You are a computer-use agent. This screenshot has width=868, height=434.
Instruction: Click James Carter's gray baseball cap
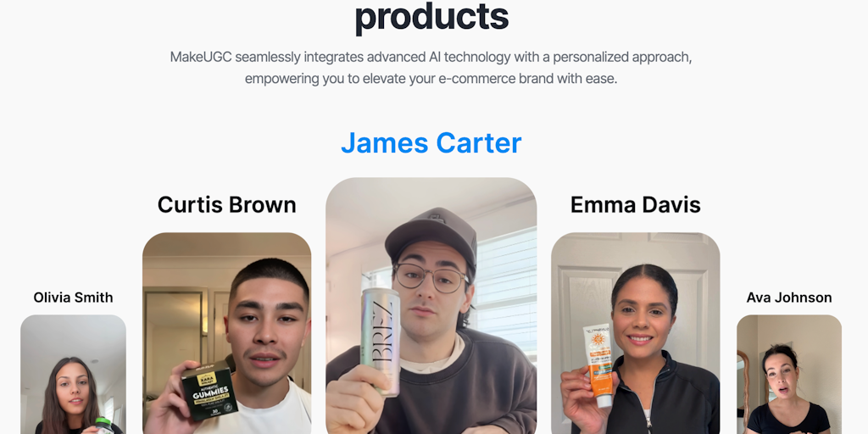click(431, 237)
